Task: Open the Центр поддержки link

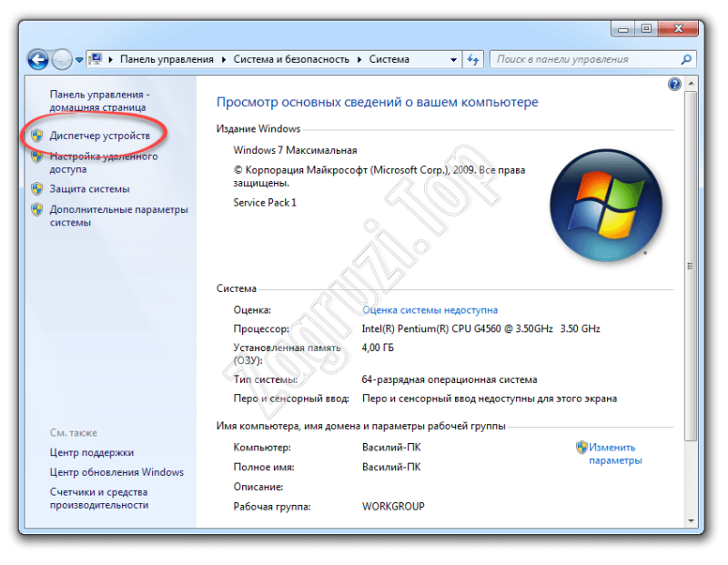Action: point(92,452)
